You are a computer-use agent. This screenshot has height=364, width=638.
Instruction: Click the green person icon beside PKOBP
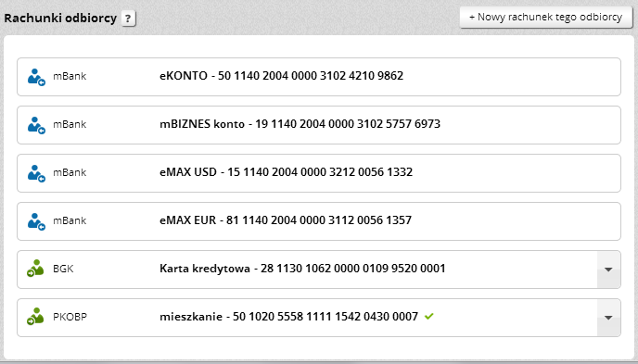35,317
